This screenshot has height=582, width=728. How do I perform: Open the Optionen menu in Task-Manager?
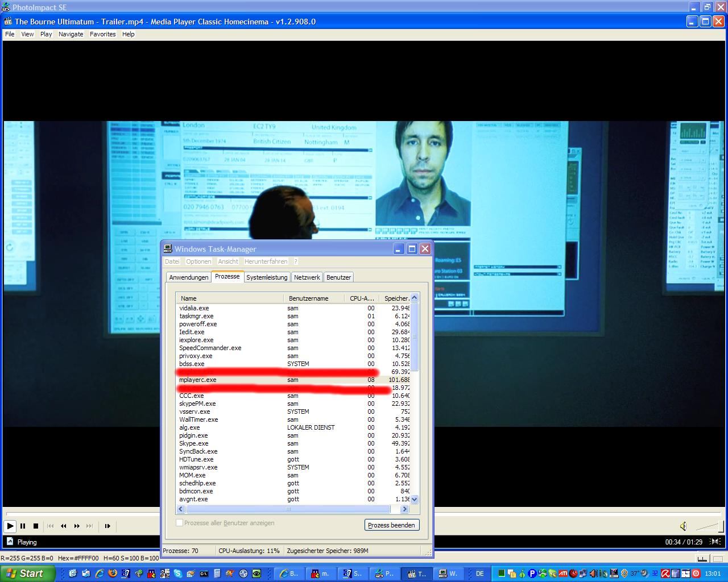(x=198, y=261)
